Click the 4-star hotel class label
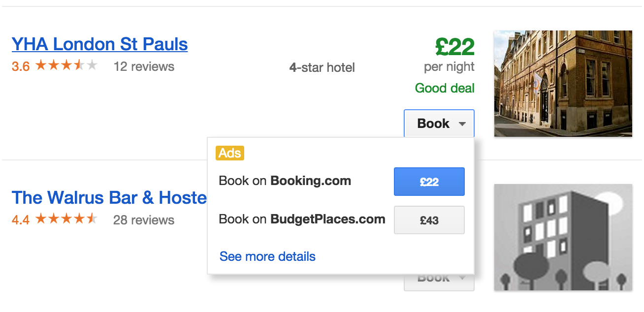The width and height of the screenshot is (644, 312). click(x=322, y=67)
